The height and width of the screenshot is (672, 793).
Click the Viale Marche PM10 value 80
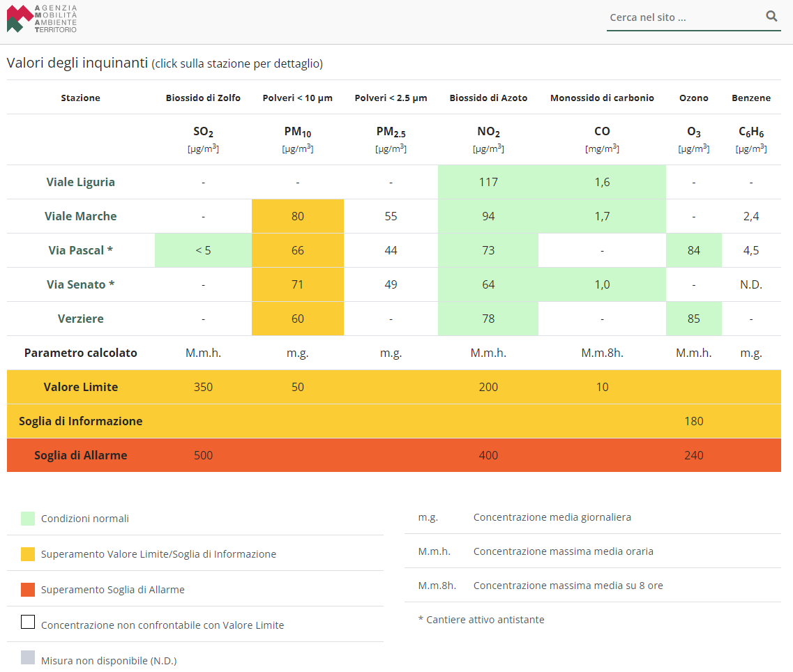click(x=297, y=216)
